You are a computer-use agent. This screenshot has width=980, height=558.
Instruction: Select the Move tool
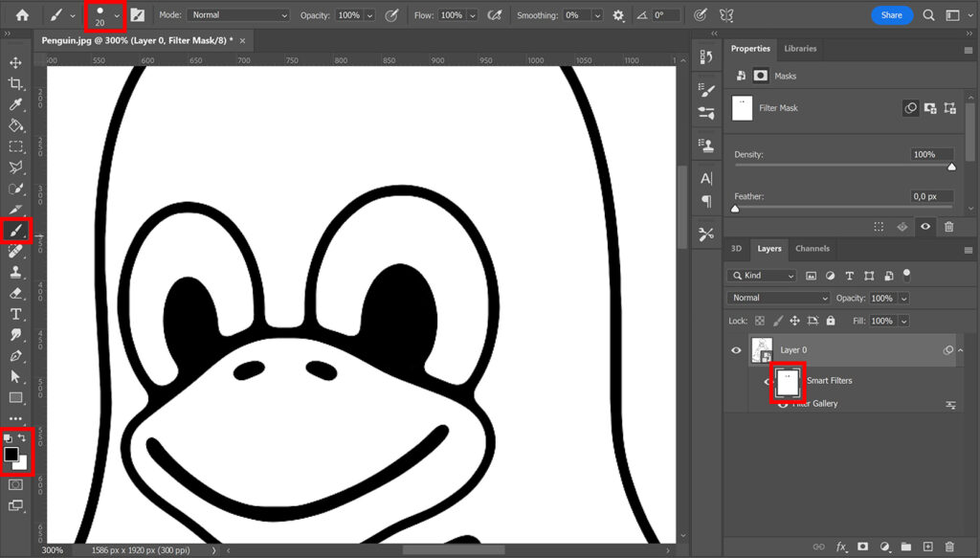click(15, 62)
